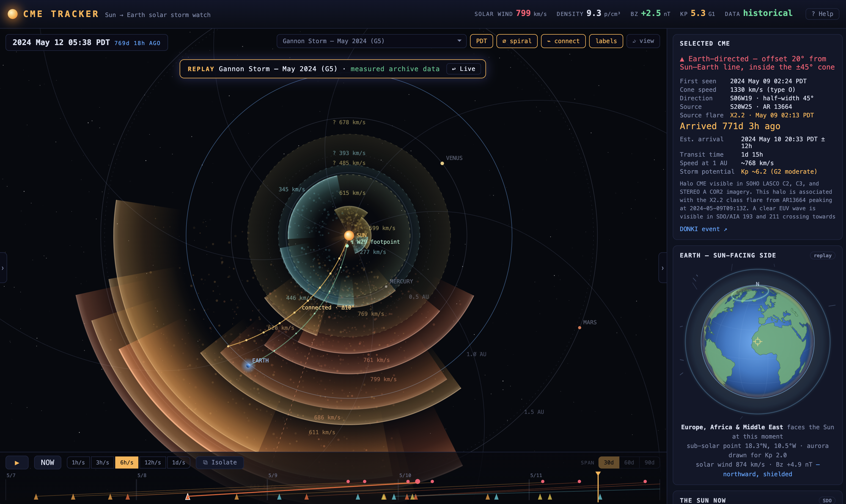
Task: Select the 3h/s playback speed
Action: click(102, 463)
